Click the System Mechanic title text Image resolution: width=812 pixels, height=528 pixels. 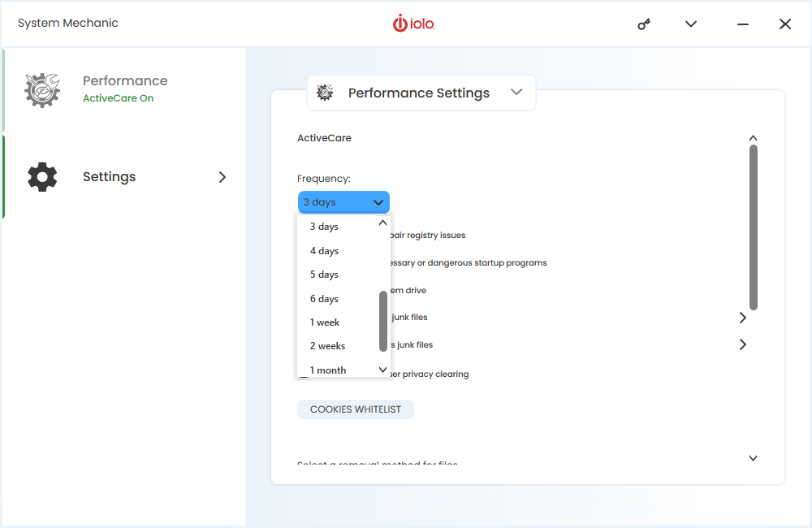(x=68, y=24)
